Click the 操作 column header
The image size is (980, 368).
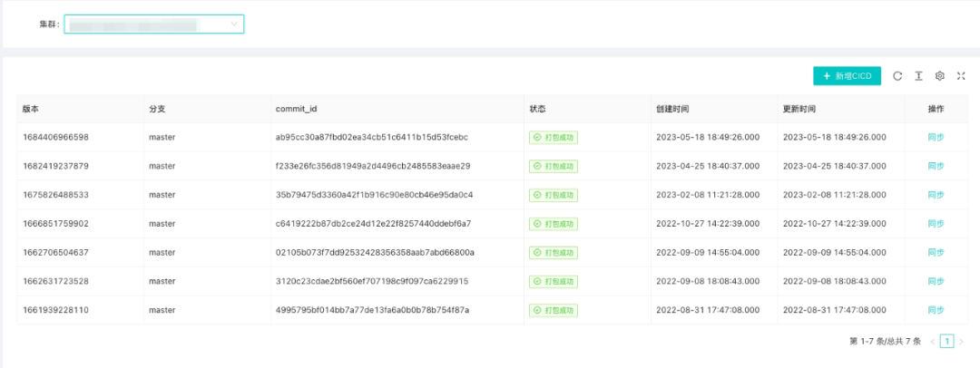[936, 109]
